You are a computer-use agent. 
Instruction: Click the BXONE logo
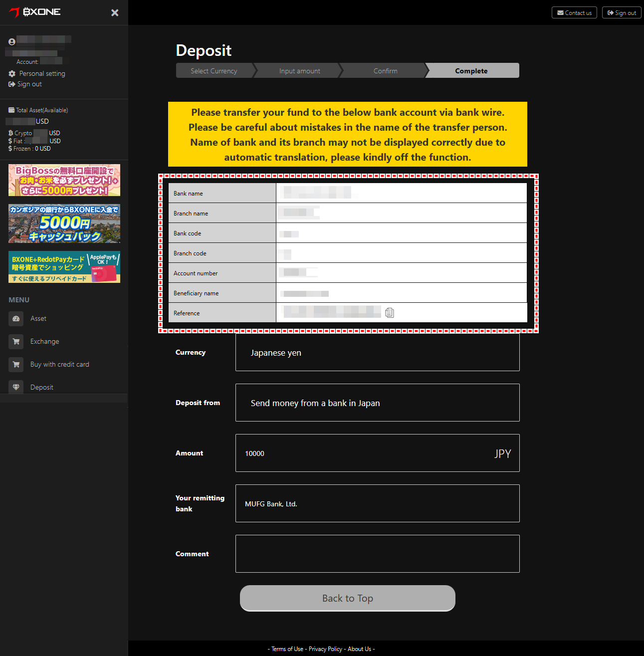[x=35, y=12]
